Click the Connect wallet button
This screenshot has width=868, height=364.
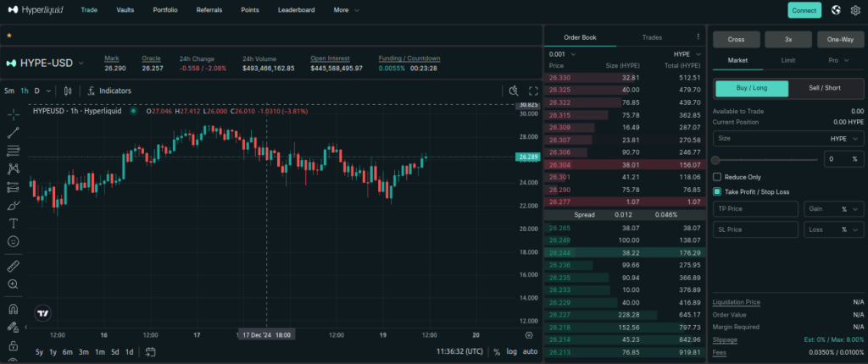[804, 10]
